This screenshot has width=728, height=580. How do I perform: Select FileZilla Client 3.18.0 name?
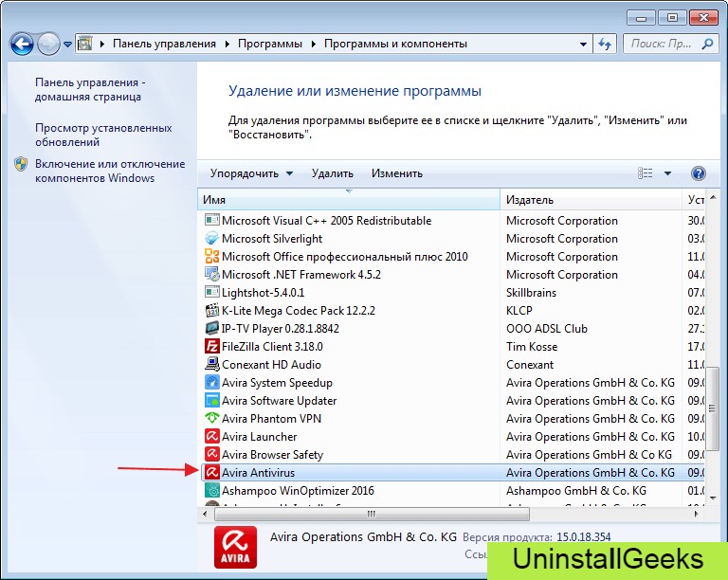[272, 347]
